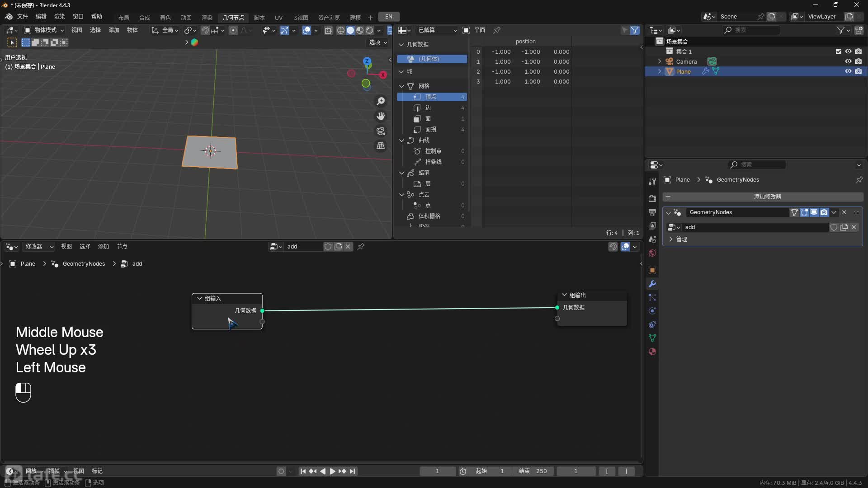Click the fake user shield in node header
This screenshot has height=488, width=868.
[x=328, y=247]
